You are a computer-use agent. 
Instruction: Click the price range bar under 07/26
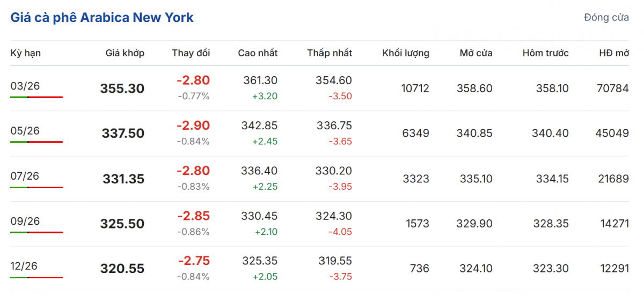coord(36,187)
